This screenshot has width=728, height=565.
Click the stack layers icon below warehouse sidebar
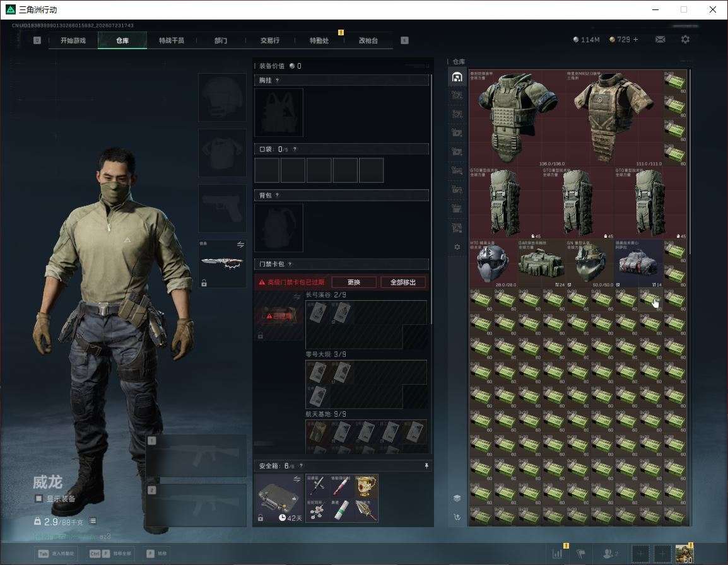(x=457, y=498)
